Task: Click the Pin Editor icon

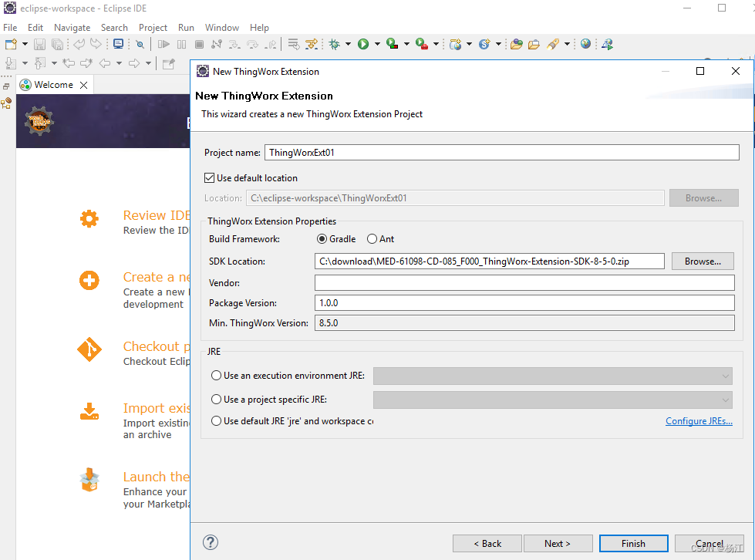Action: click(x=169, y=63)
